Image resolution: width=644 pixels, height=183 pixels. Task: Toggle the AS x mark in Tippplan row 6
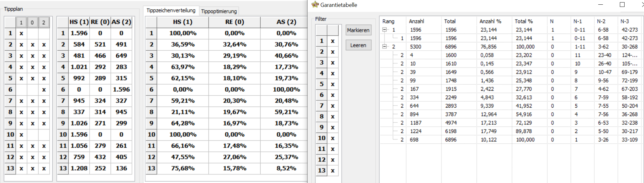[44, 89]
